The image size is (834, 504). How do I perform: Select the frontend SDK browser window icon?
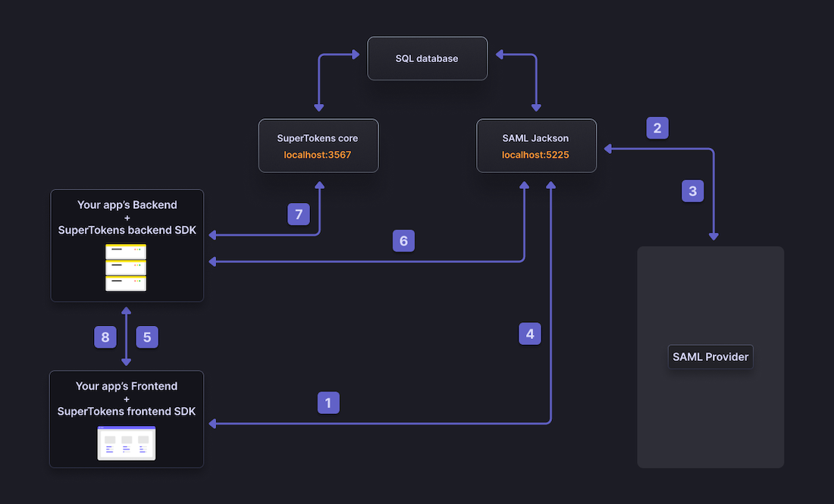[x=126, y=443]
